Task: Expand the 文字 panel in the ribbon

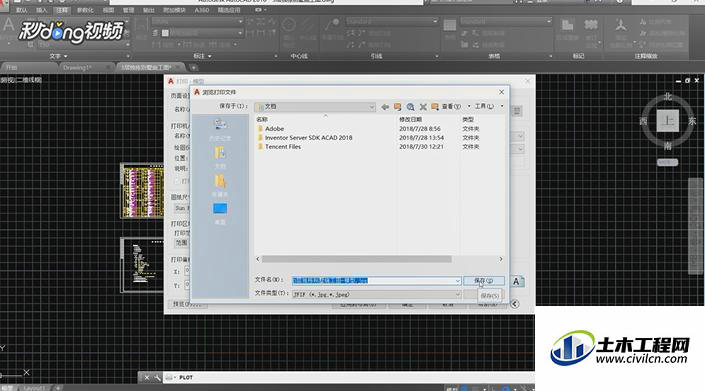Action: point(58,56)
